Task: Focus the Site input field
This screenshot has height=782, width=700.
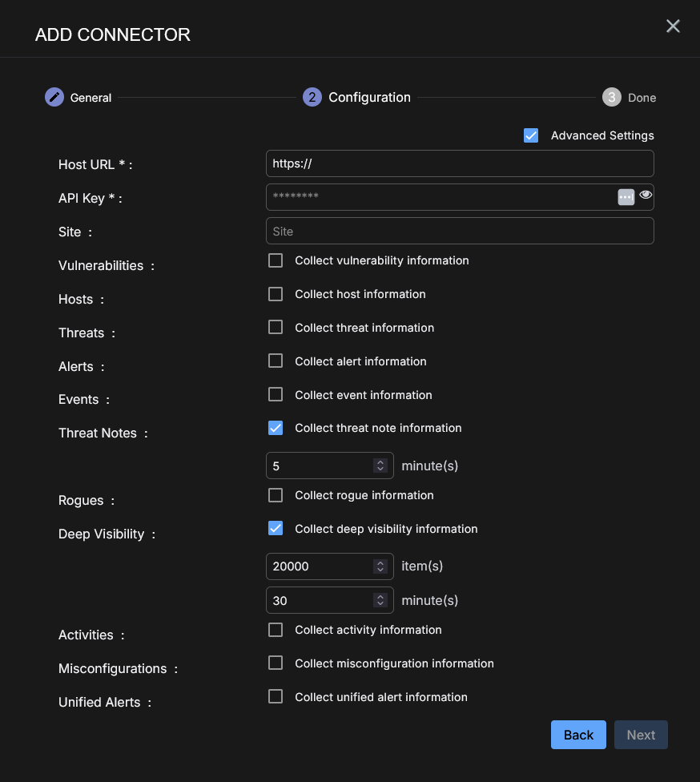Action: 460,231
